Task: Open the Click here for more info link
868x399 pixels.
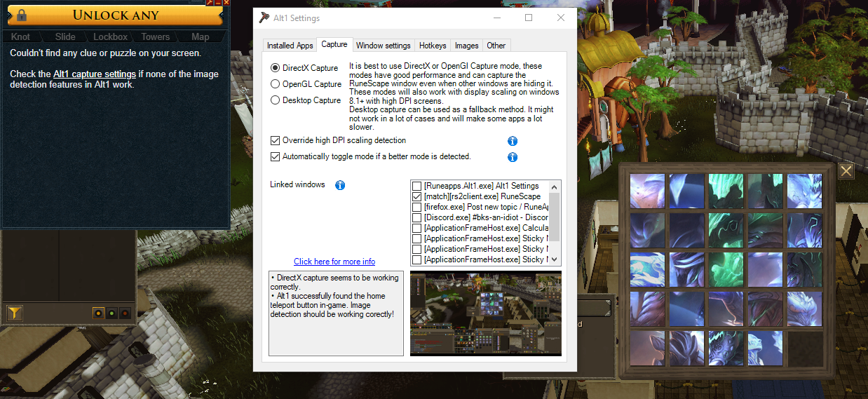Action: pos(334,262)
